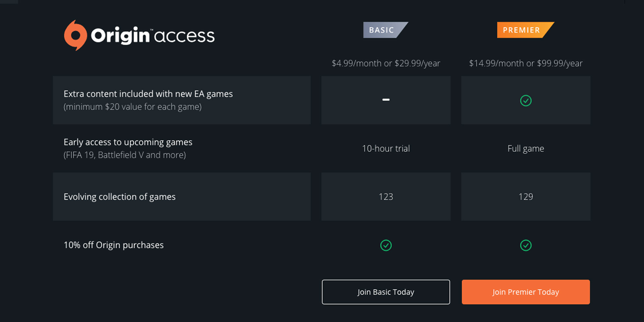
Task: Click Join Premier Today
Action: [526, 292]
